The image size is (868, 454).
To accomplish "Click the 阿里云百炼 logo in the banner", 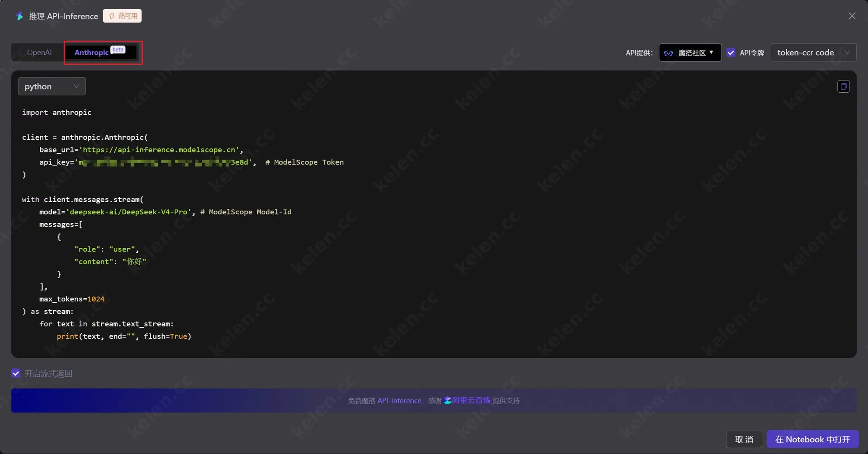I will 448,401.
